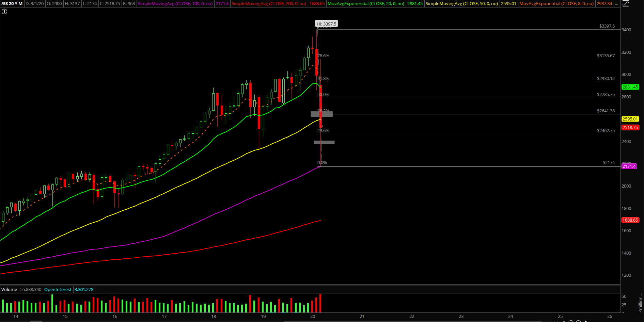Click the MovAvgExponential 20 study label
Viewport: 644px width, 322px height.
pos(366,4)
